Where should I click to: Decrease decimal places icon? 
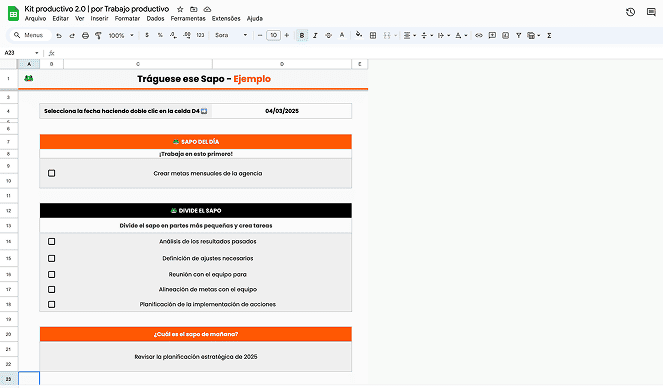coord(173,36)
